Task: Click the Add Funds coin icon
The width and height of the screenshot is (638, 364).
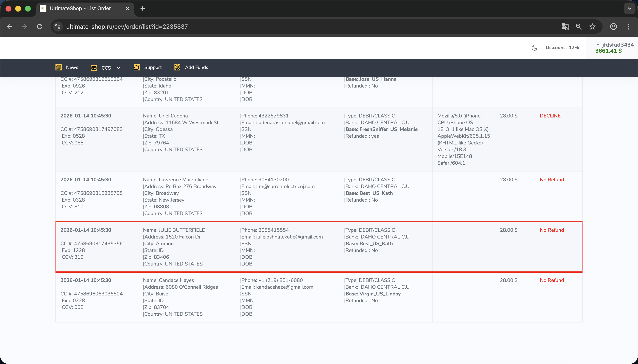Action: tap(177, 67)
